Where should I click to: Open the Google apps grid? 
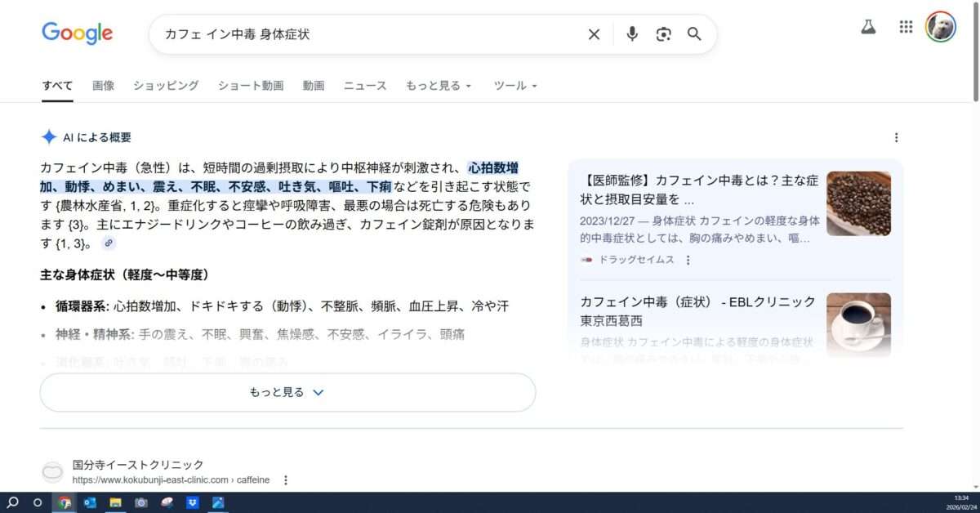(906, 27)
